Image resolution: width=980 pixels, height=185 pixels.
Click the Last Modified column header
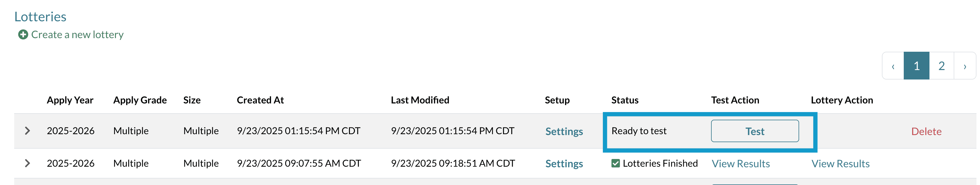tap(420, 100)
